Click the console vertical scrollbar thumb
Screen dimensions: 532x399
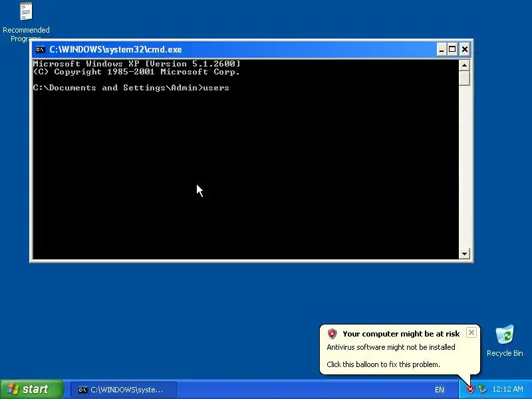tap(464, 78)
